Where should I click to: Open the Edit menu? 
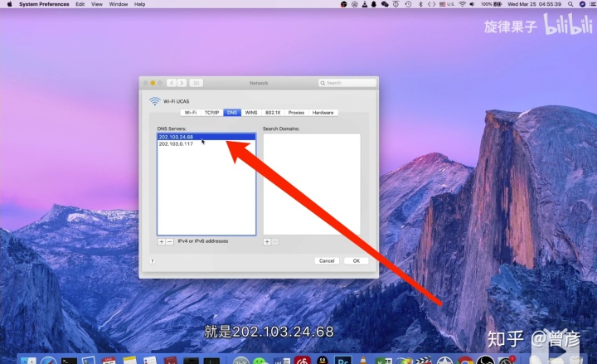(x=80, y=4)
